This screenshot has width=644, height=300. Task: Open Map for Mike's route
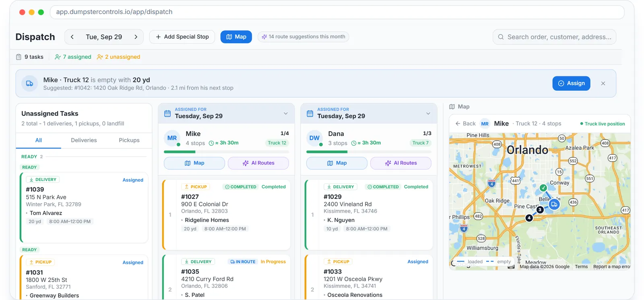pyautogui.click(x=194, y=163)
